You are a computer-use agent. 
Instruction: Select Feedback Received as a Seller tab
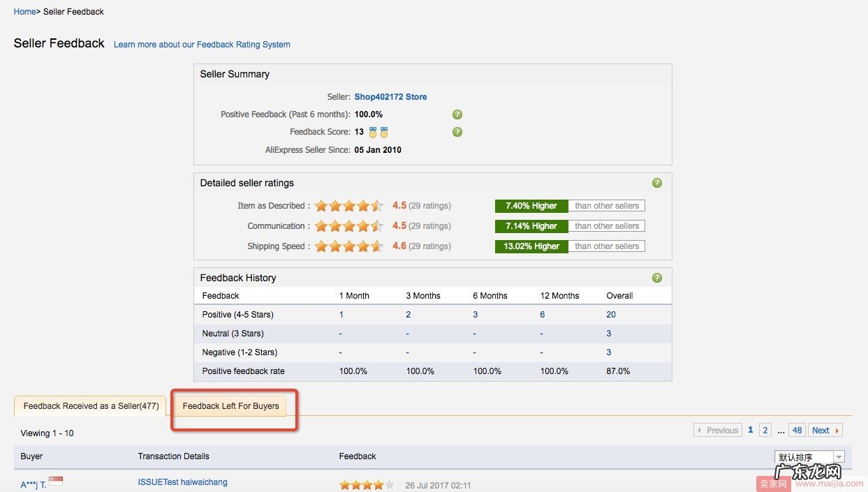(x=91, y=406)
